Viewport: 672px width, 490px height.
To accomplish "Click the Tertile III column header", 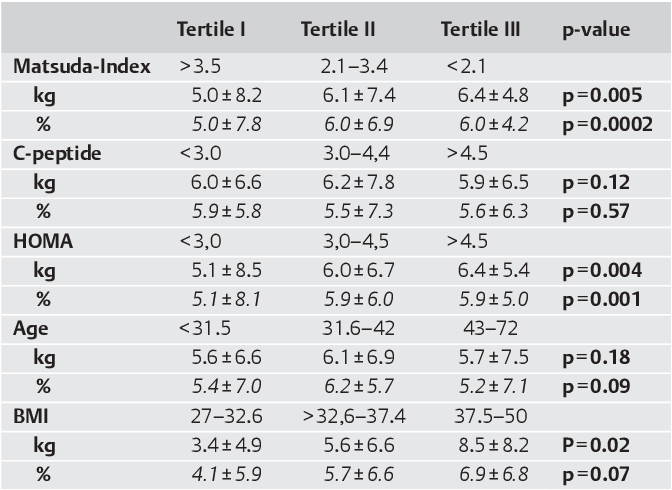I will point(480,29).
